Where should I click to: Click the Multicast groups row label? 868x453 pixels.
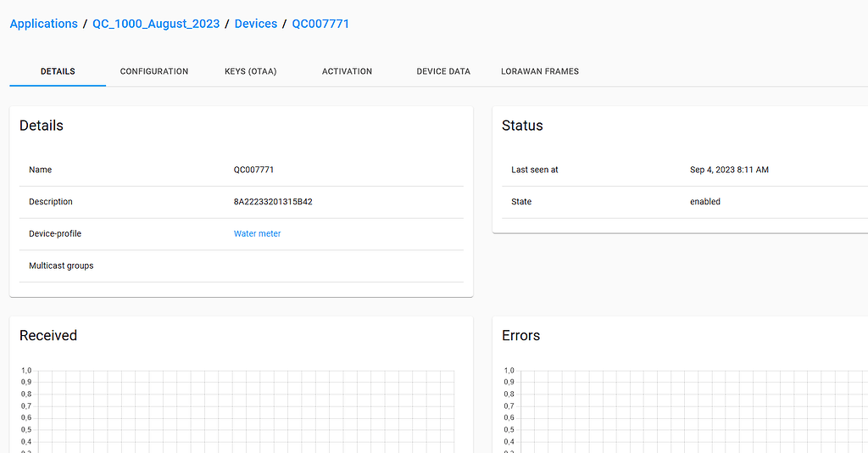point(61,266)
